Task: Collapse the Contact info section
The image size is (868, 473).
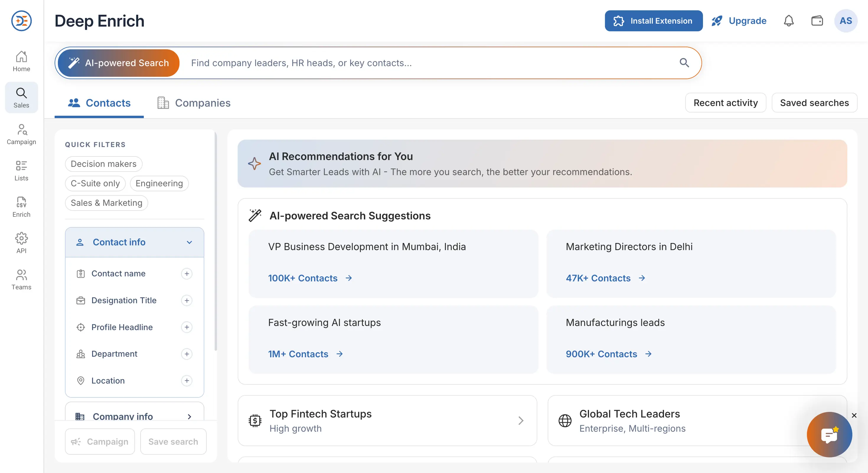Action: click(134, 242)
